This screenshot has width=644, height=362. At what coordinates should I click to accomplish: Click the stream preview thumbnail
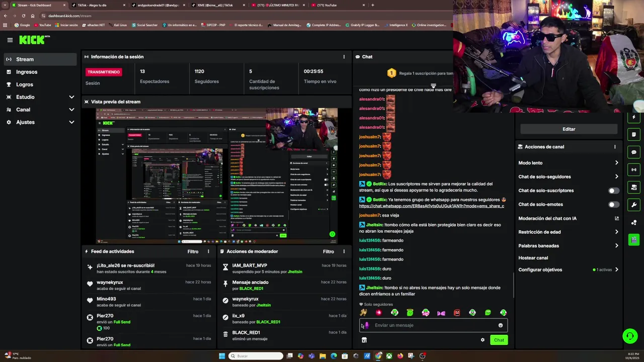(x=217, y=175)
